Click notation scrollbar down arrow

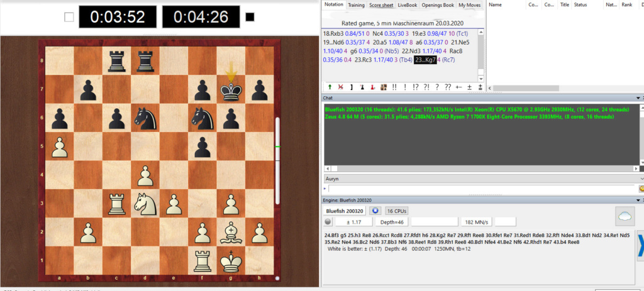tap(481, 79)
